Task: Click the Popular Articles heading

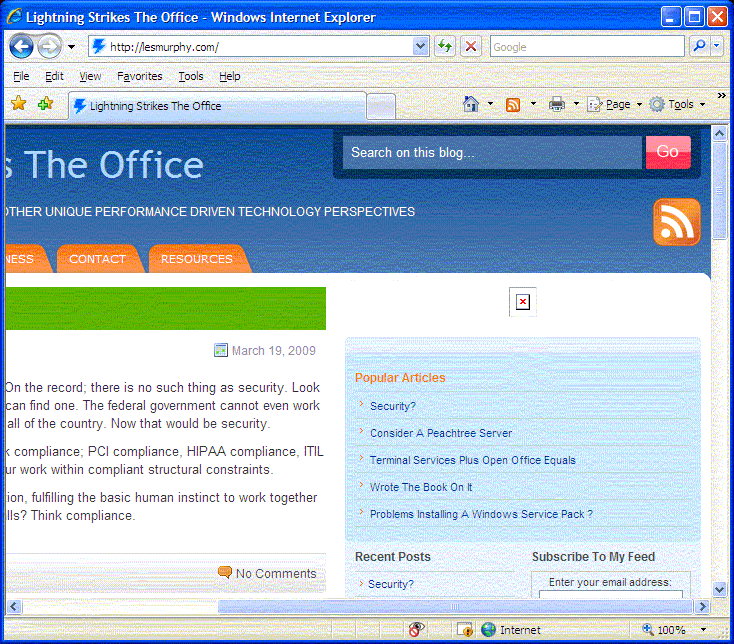Action: coord(400,378)
